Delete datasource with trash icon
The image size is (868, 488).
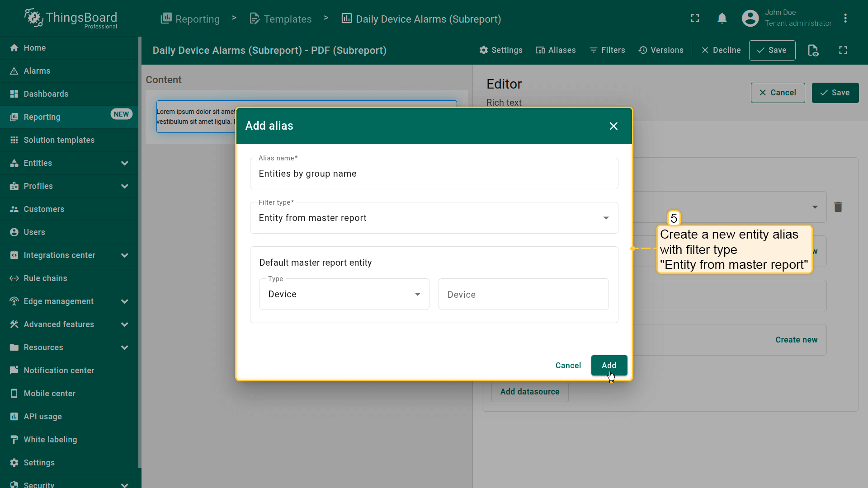tap(838, 207)
